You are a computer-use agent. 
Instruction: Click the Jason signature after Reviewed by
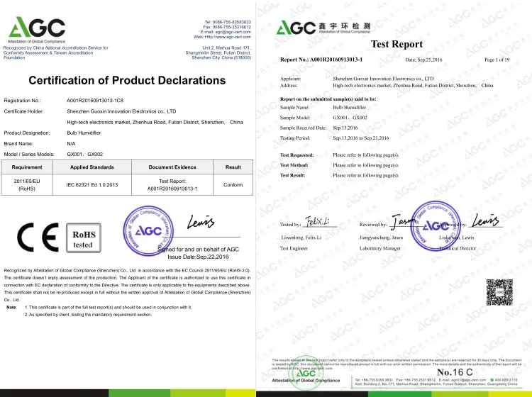[x=402, y=220]
